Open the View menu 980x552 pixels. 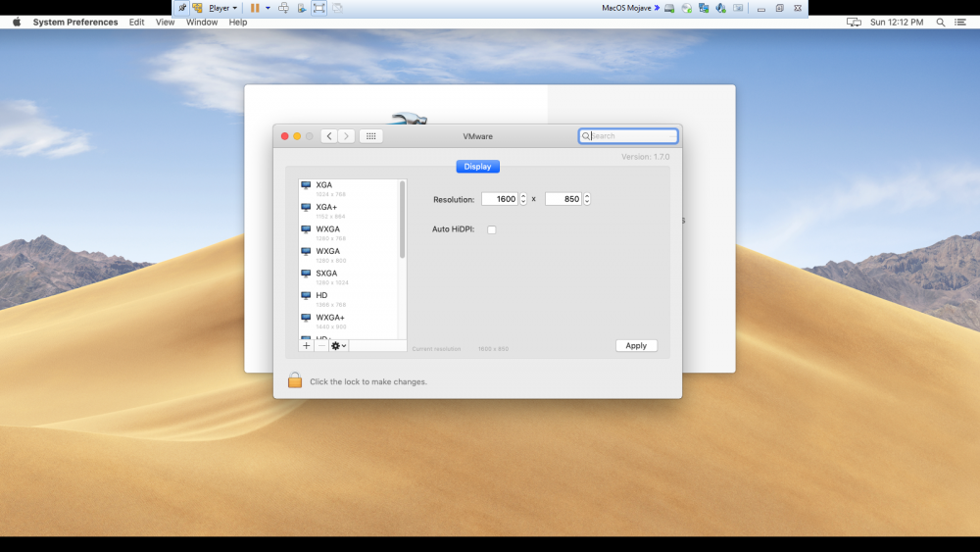pos(165,22)
